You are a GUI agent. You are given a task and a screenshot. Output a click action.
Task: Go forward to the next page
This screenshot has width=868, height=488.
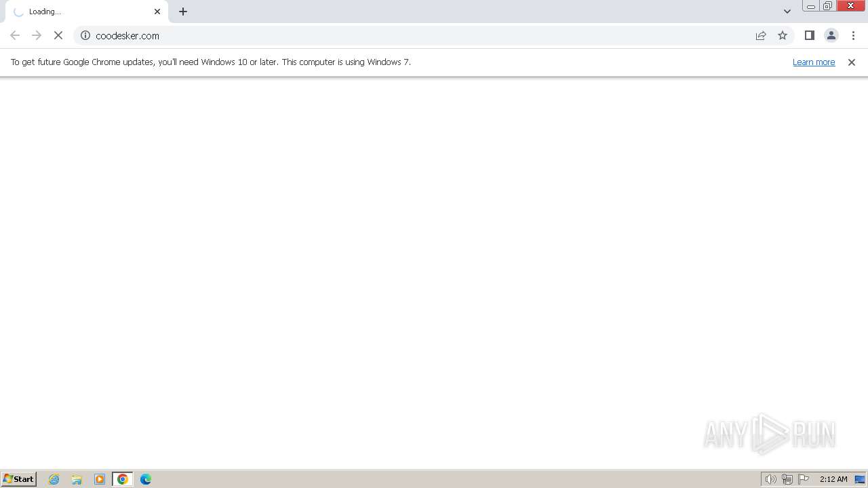[x=37, y=35]
